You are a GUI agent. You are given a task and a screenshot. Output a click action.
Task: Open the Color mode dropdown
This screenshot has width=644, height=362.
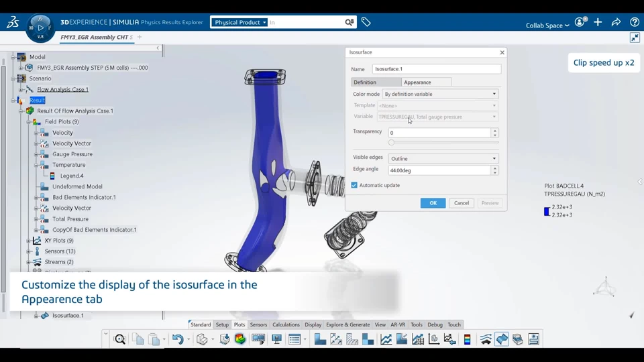pos(440,94)
